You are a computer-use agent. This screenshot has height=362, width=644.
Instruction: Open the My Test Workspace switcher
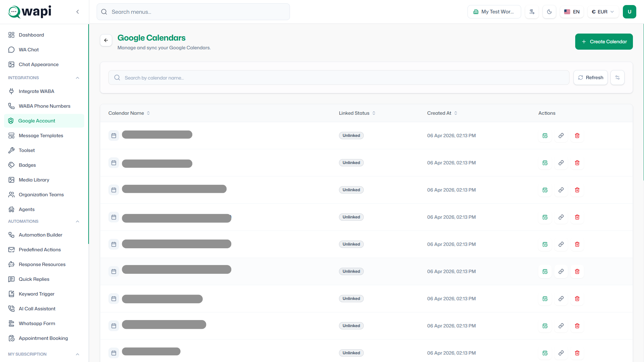point(494,12)
